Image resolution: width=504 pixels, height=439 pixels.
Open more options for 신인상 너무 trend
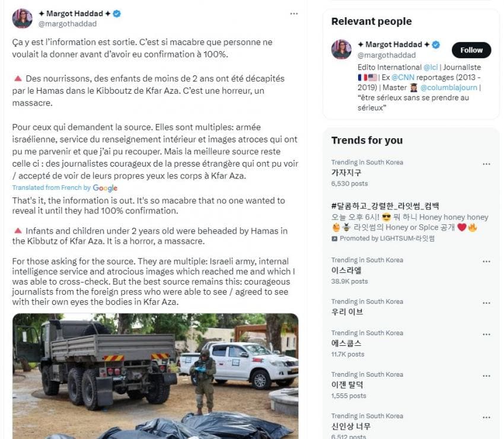487,418
